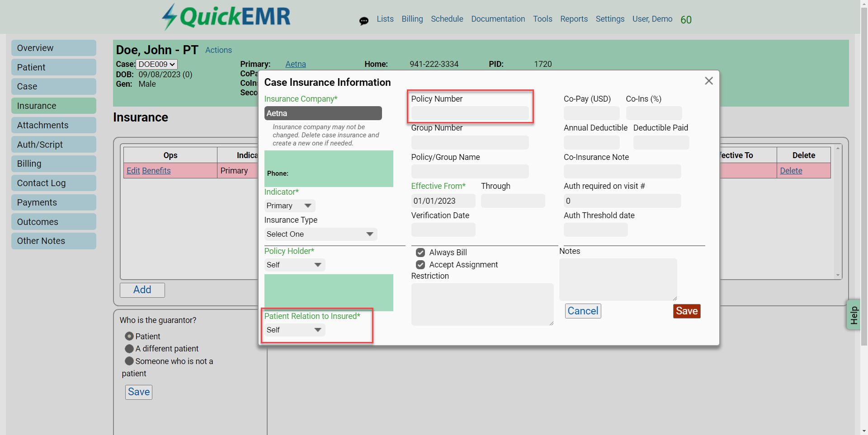The height and width of the screenshot is (435, 868).
Task: Select 'A different patient' guarantor option
Action: click(x=129, y=349)
